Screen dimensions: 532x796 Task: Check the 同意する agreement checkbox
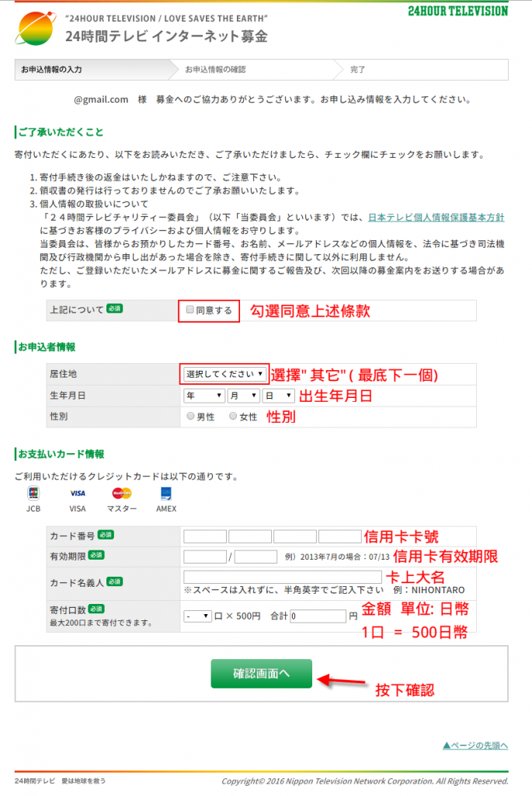190,309
